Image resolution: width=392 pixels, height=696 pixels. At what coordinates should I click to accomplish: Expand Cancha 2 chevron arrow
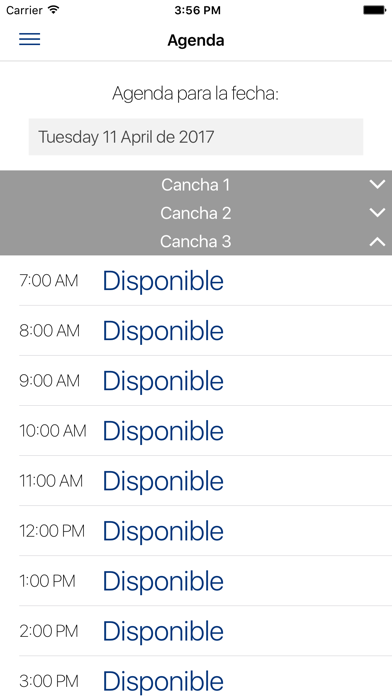[377, 213]
